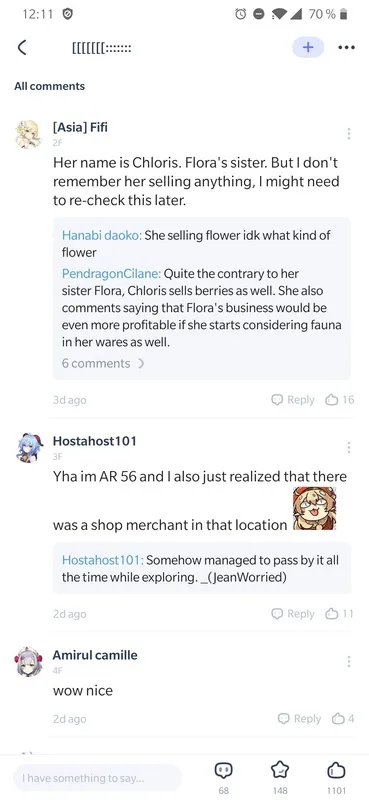The image size is (369, 800).
Task: Tap Hostahost101's Ganyu avatar
Action: (x=29, y=447)
